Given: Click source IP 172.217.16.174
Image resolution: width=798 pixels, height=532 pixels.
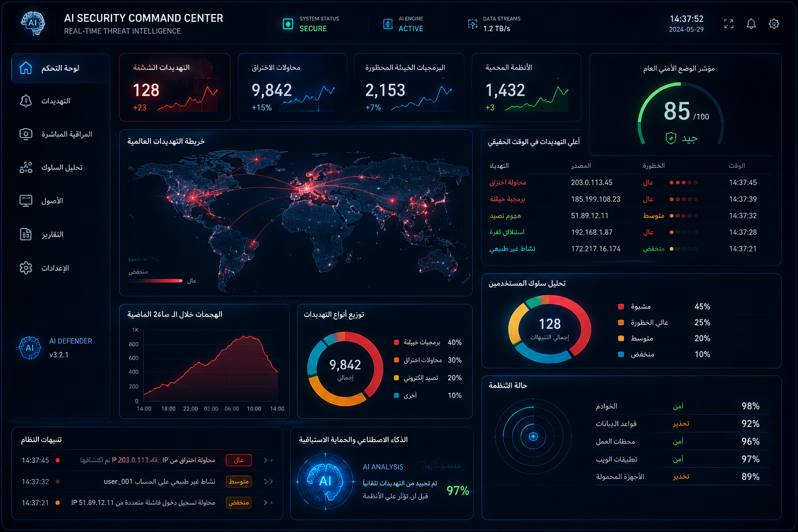Looking at the screenshot, I should (x=596, y=249).
